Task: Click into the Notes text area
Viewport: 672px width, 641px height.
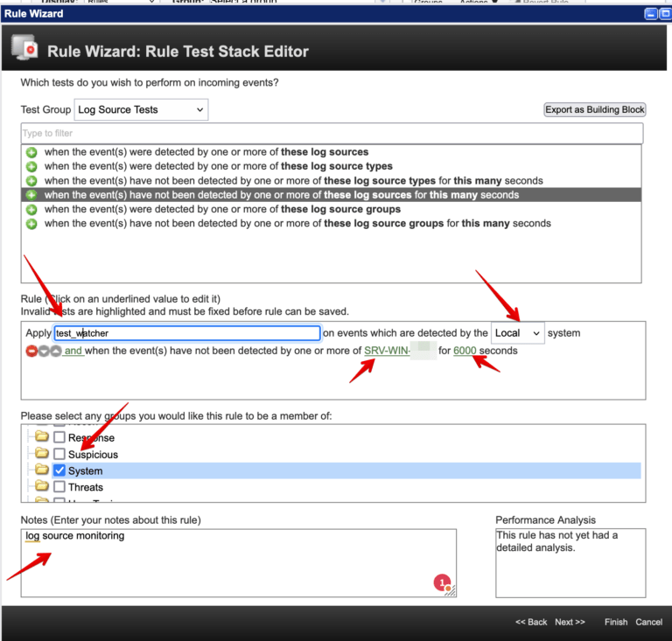Action: click(x=238, y=563)
